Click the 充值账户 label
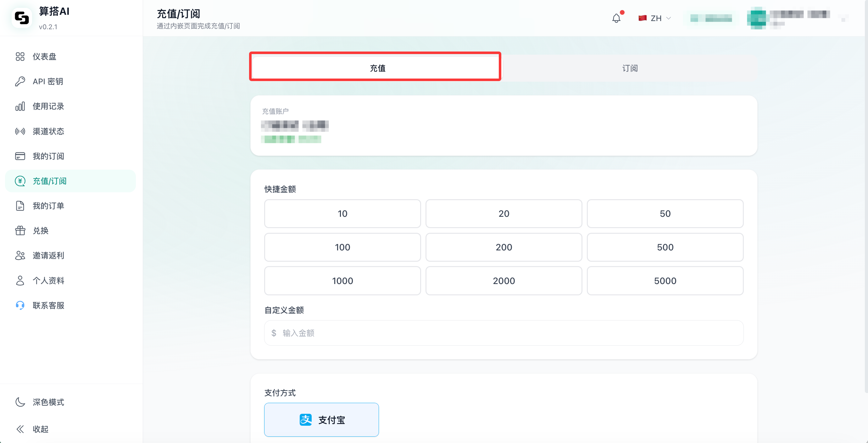Image resolution: width=868 pixels, height=443 pixels. click(x=275, y=111)
